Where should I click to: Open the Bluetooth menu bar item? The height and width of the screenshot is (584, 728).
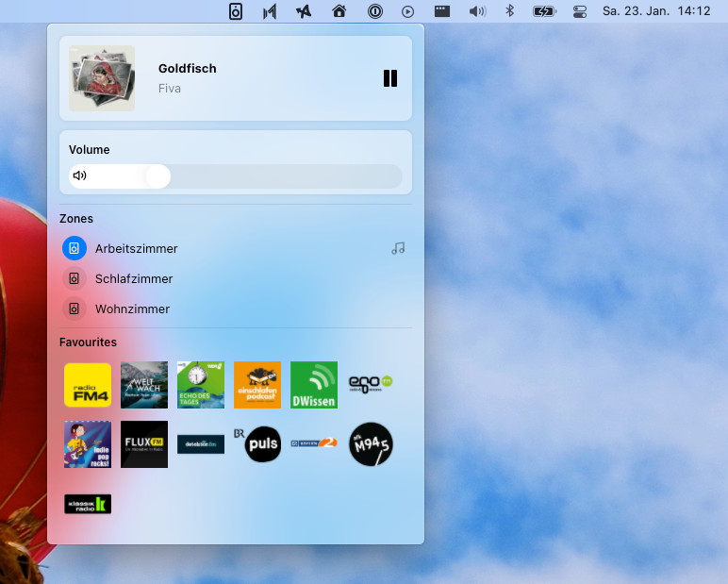[x=510, y=10]
